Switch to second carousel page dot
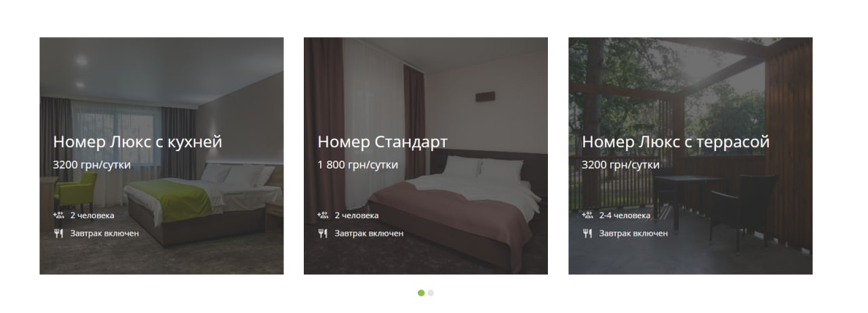The width and height of the screenshot is (868, 313). click(431, 293)
